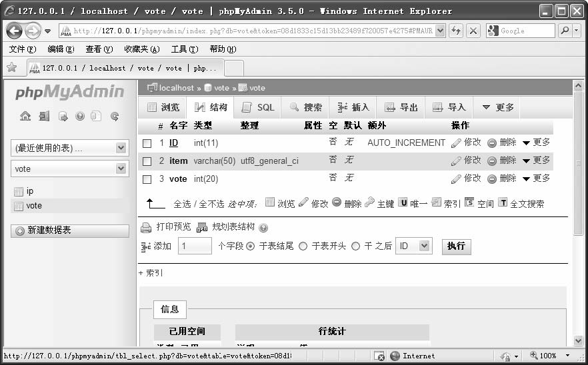Click the spatial index S icon
Image resolution: width=588 pixels, height=365 pixels.
tap(469, 202)
